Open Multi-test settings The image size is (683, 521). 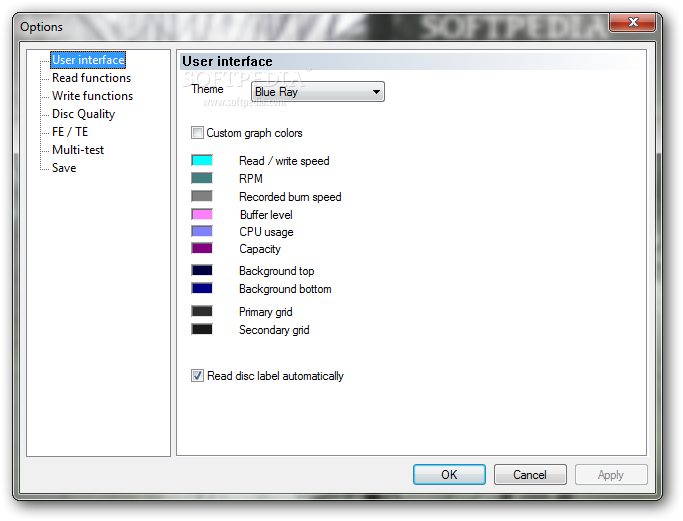(78, 150)
